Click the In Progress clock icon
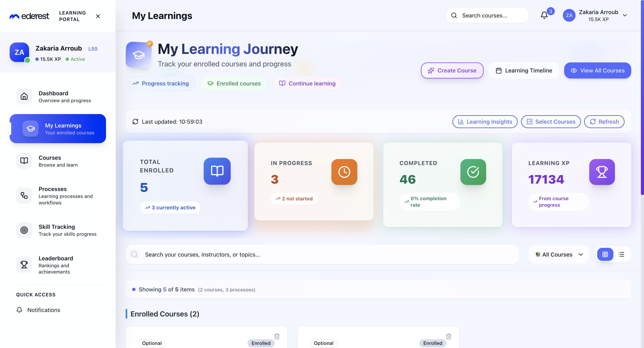This screenshot has width=644, height=348. [x=344, y=172]
